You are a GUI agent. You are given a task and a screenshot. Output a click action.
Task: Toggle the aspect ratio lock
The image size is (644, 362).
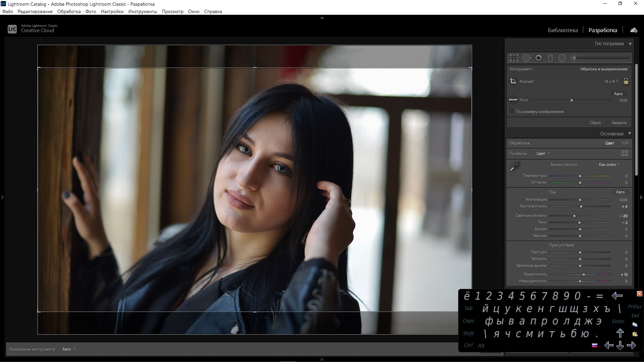(626, 81)
